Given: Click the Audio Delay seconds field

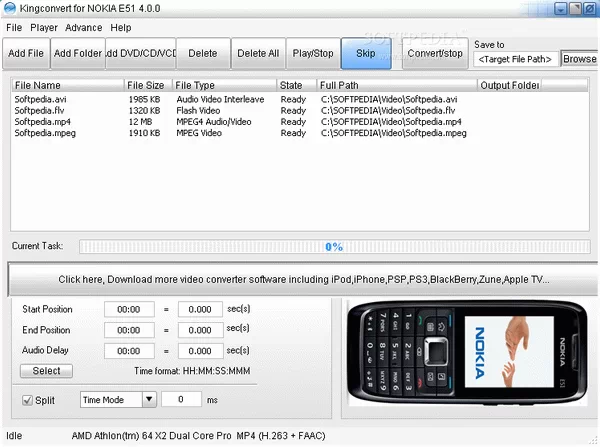Looking at the screenshot, I should click(x=200, y=351).
